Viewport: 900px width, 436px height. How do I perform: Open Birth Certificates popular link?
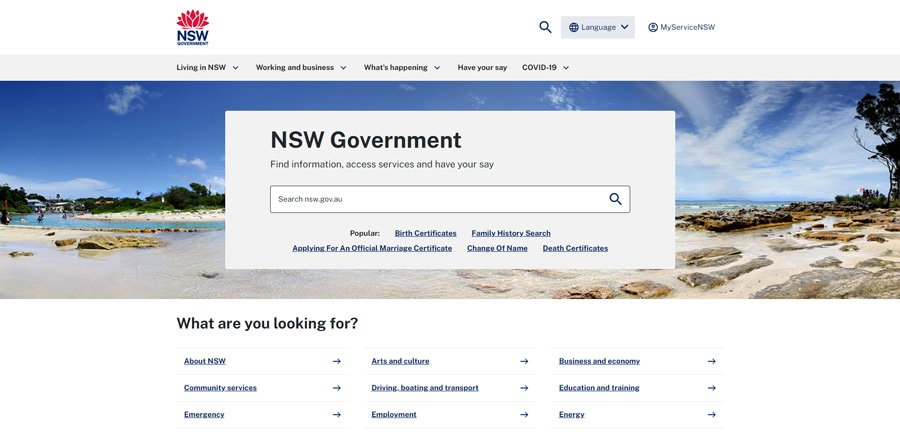point(425,233)
